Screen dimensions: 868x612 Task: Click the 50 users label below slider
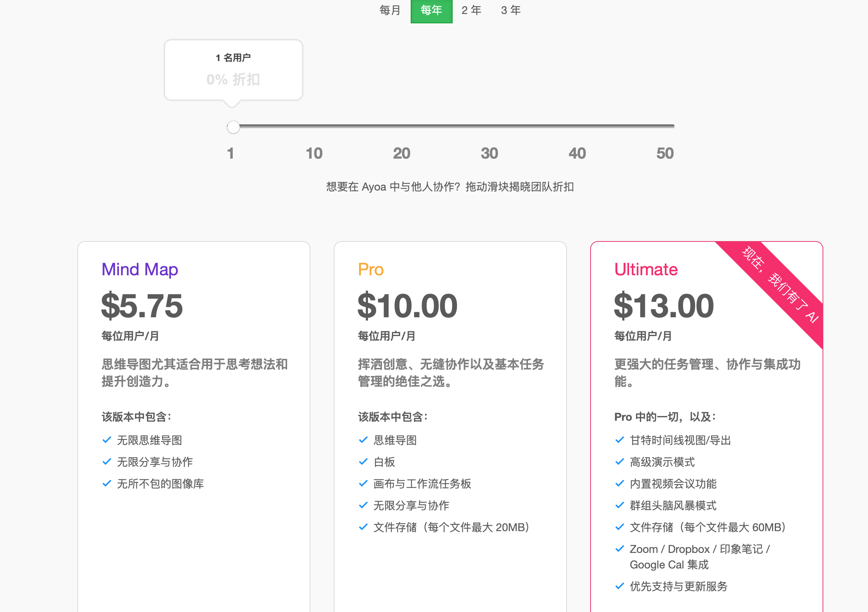[665, 153]
